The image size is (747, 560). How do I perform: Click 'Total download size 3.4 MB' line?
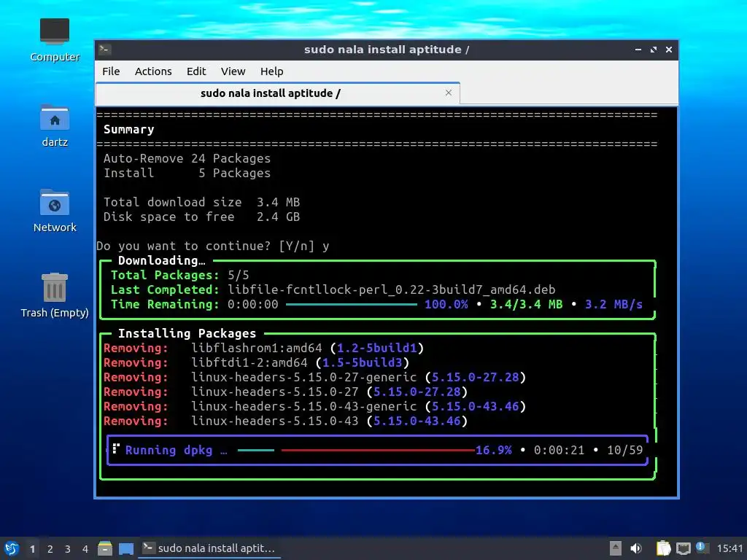(201, 203)
